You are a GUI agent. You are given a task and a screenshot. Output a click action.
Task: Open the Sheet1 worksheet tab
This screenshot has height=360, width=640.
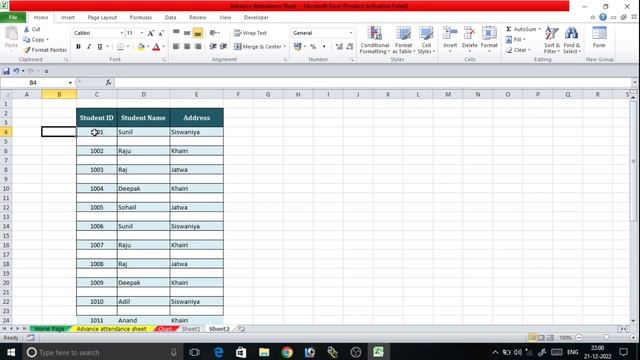point(191,329)
